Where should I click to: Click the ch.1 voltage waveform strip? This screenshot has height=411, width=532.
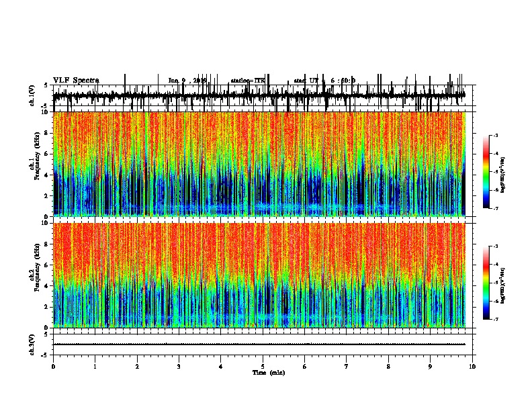point(259,95)
